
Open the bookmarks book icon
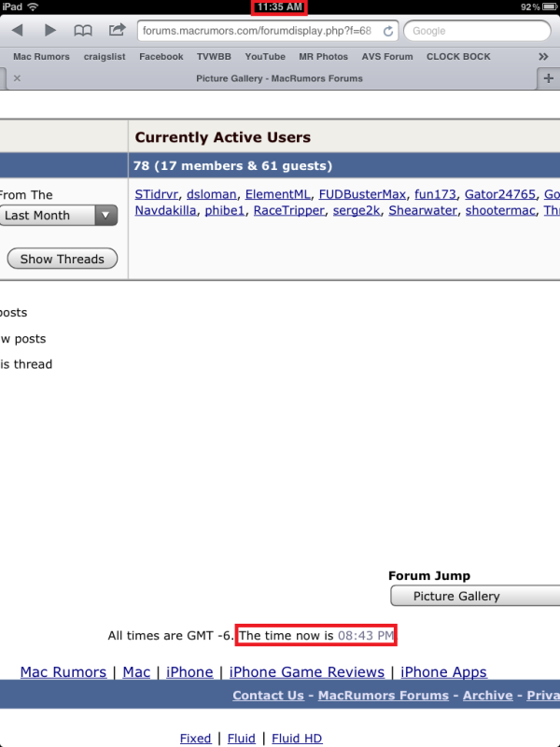[x=83, y=31]
